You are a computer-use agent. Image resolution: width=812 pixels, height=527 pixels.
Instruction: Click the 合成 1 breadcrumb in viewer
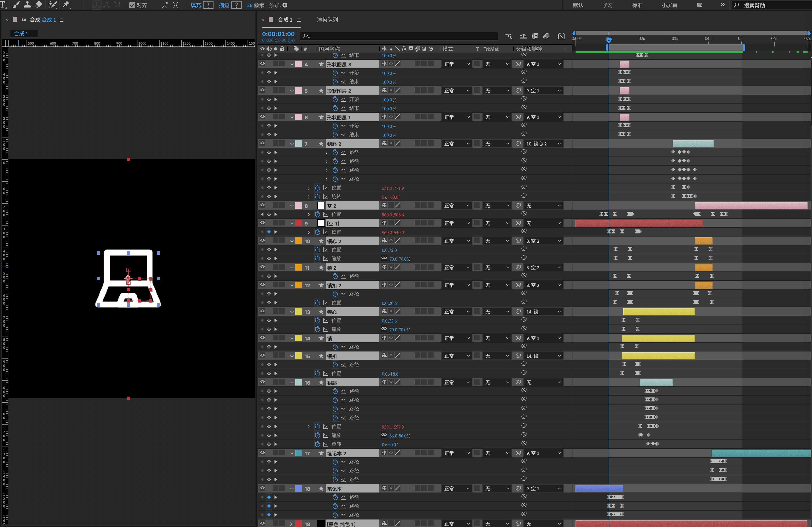(x=21, y=33)
